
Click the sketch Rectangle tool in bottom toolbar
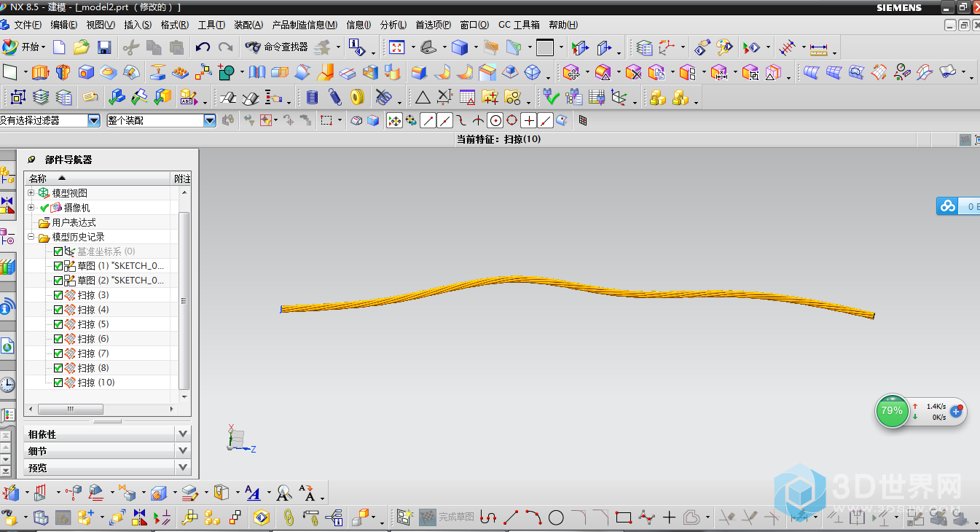[x=623, y=517]
